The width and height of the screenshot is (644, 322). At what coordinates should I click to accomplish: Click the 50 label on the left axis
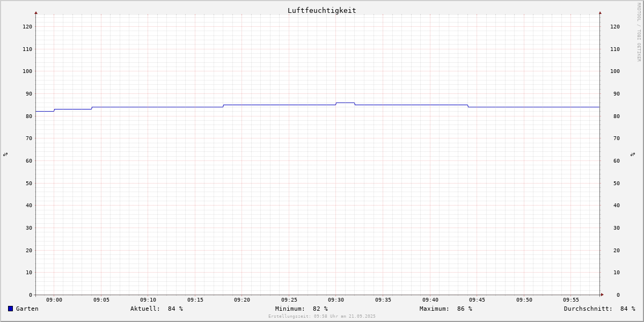pos(29,183)
